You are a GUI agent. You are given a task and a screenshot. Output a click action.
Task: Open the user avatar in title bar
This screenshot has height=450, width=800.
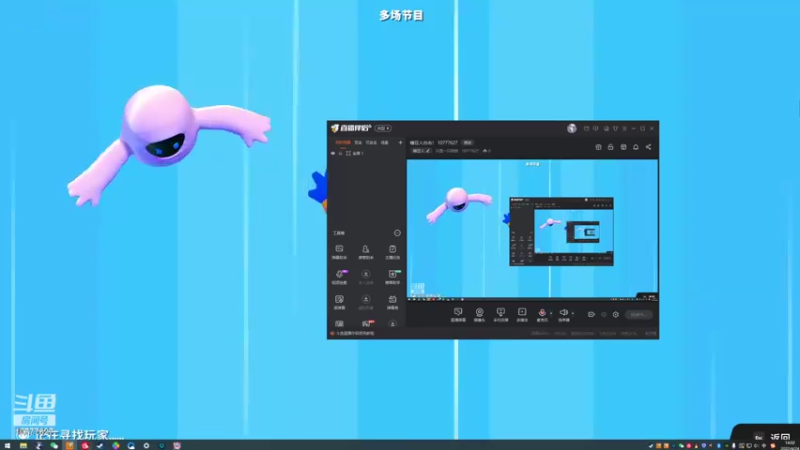(x=571, y=128)
